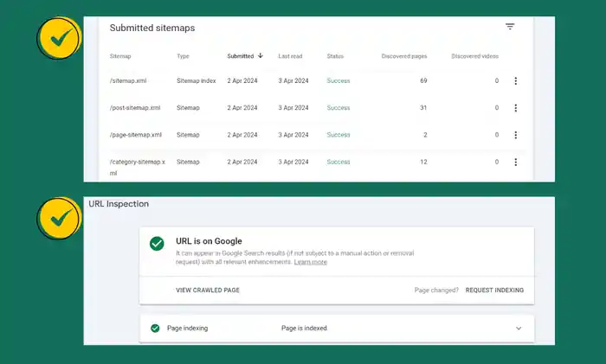The width and height of the screenshot is (606, 364).
Task: Click 2 Apr 2024 submitted date of /sitemap.xml
Action: [x=242, y=80]
